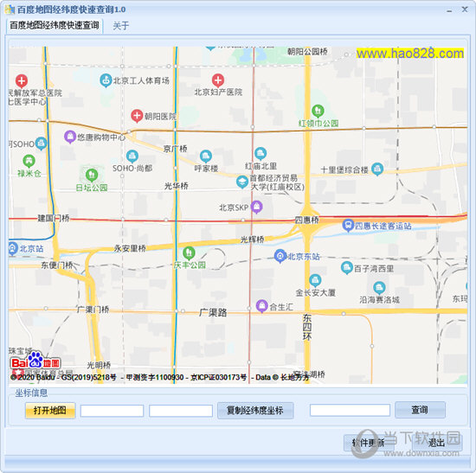Viewport: 476px width, 473px height.
Task: Click the 红庙北里 building marker
Action: [261, 154]
